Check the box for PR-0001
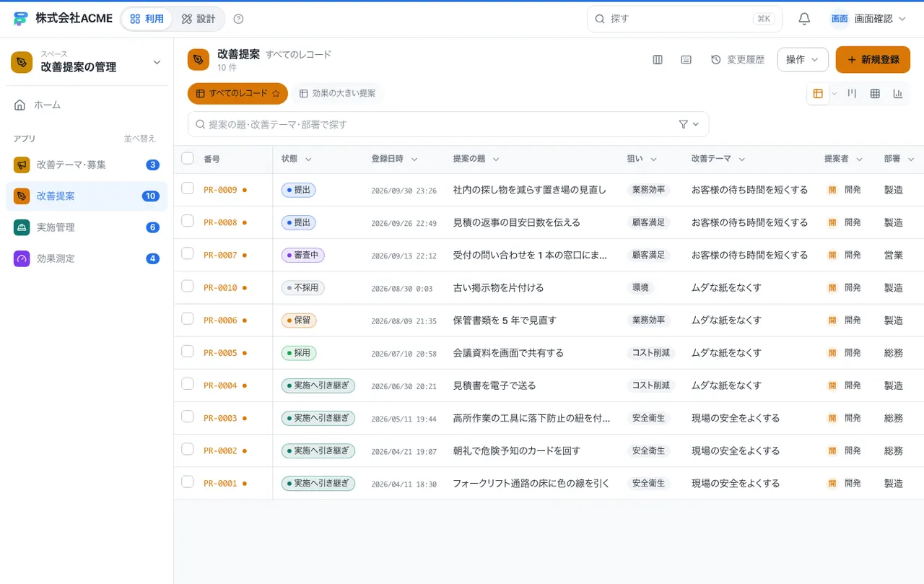 [188, 481]
